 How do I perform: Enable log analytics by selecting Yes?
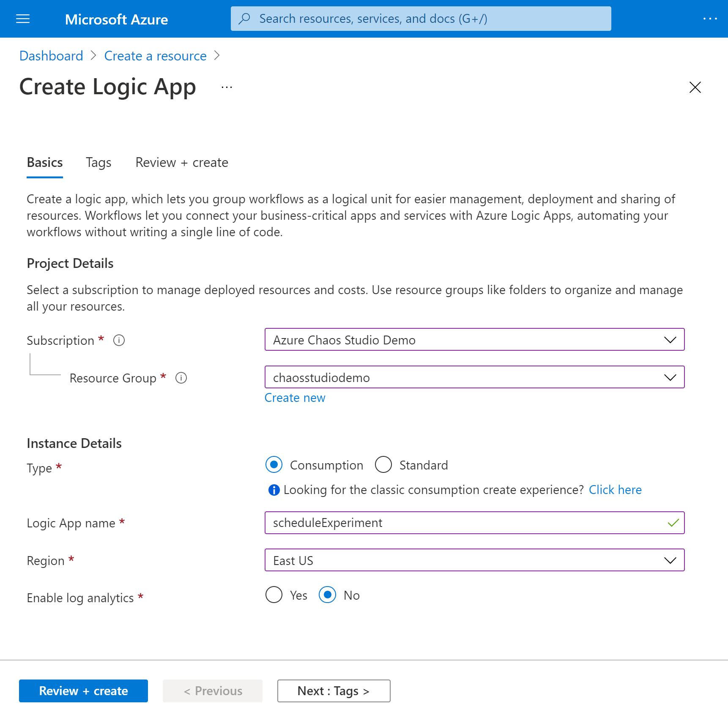pos(274,595)
